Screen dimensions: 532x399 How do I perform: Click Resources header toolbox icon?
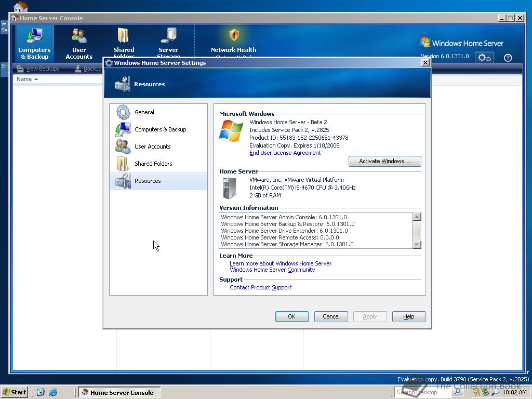coord(123,84)
